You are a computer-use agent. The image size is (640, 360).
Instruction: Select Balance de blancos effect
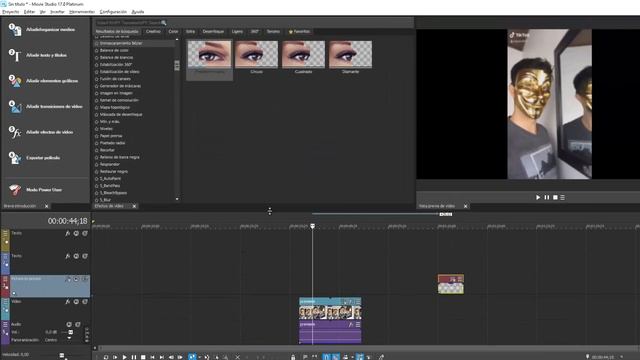click(116, 58)
